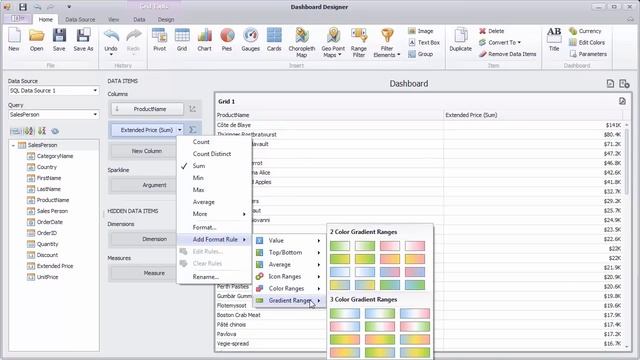Screen dimensions: 640x360
Task: Select the OrderDate field in the tree
Action: tap(45, 222)
